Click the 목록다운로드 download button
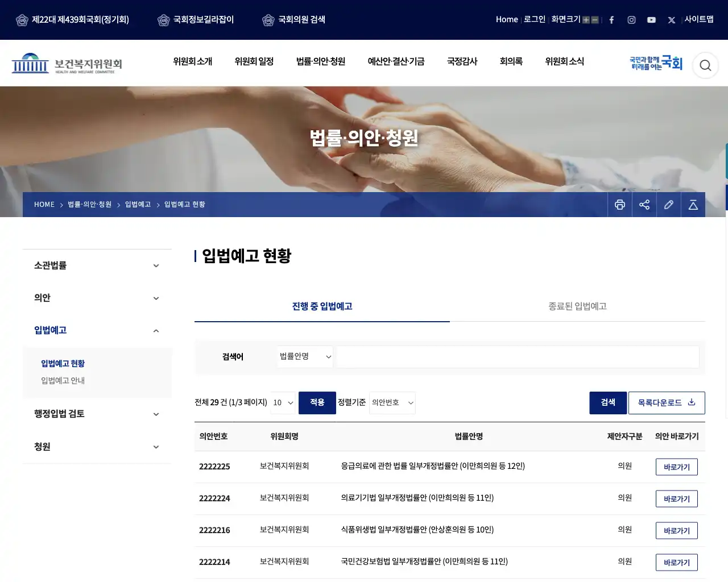The height and width of the screenshot is (582, 728). click(667, 403)
